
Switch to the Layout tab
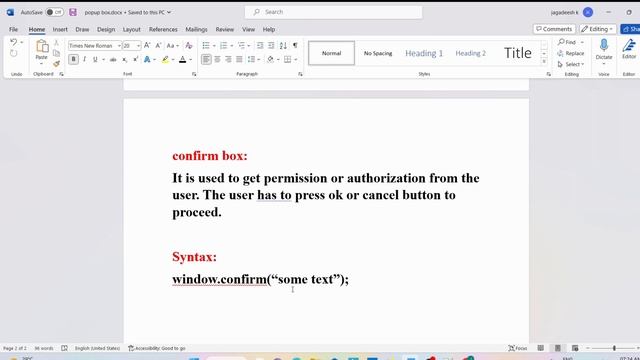click(x=131, y=29)
